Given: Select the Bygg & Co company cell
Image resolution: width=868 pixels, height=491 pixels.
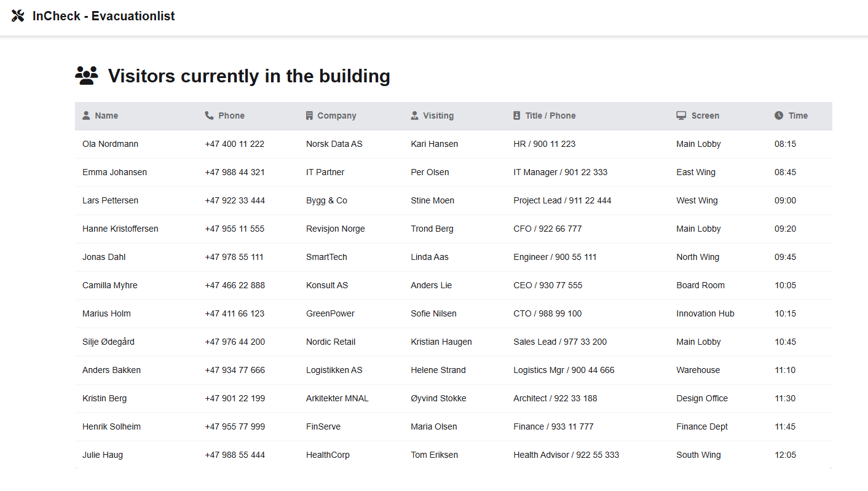Looking at the screenshot, I should pos(326,200).
